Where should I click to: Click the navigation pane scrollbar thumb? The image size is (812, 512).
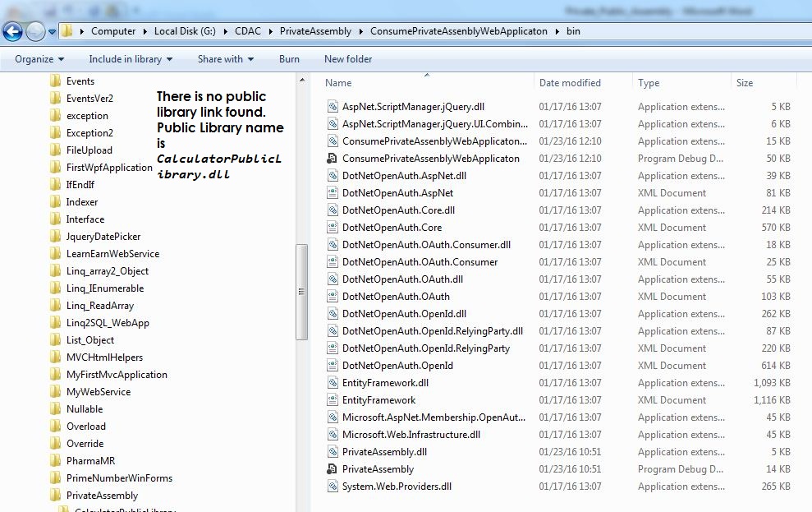click(x=302, y=292)
